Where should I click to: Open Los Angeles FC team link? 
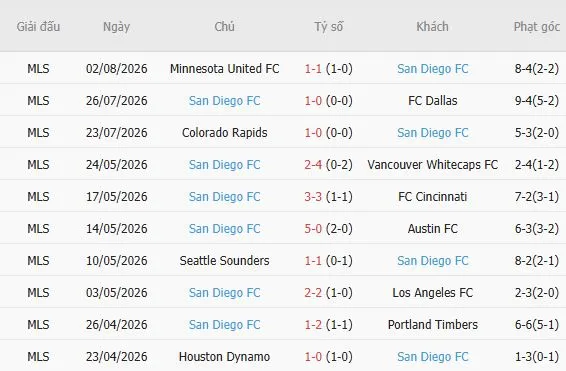[x=432, y=293]
